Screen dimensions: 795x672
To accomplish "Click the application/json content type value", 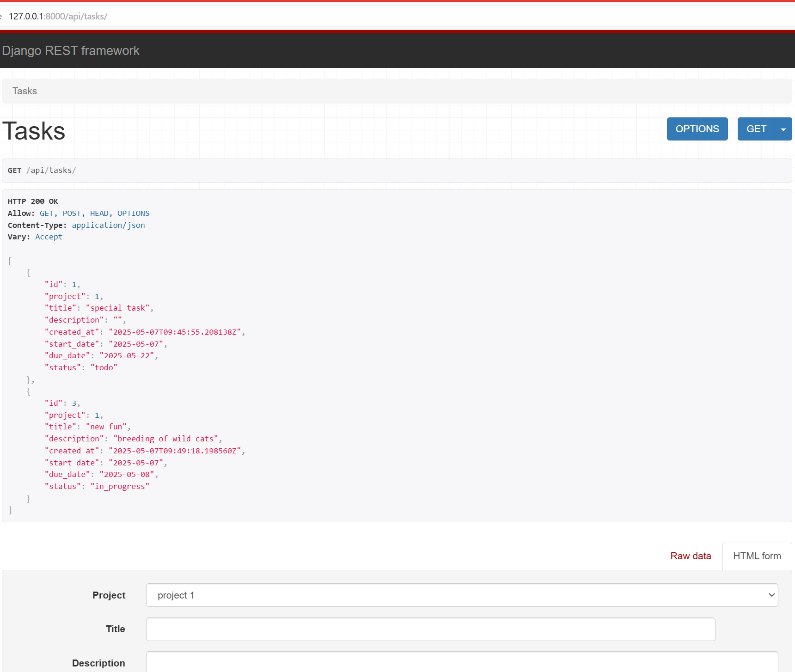I will pyautogui.click(x=108, y=226).
